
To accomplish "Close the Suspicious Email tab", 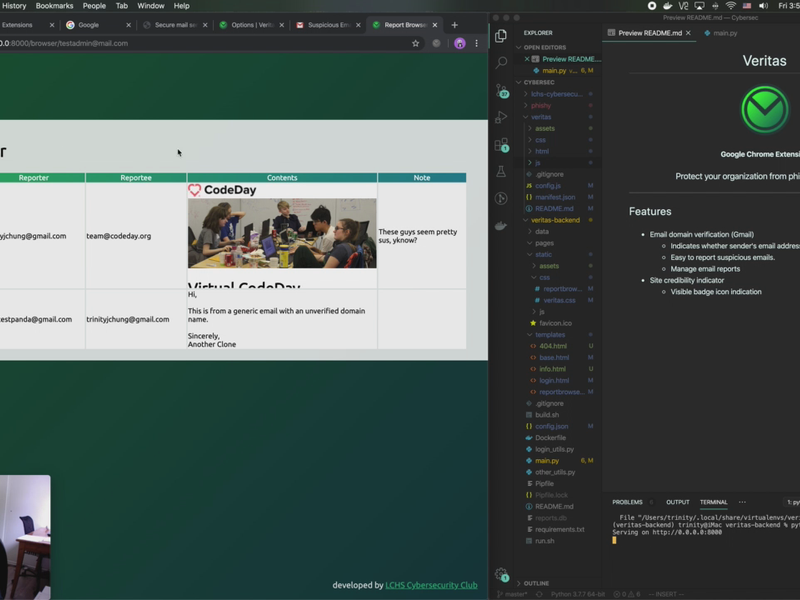I will point(358,25).
